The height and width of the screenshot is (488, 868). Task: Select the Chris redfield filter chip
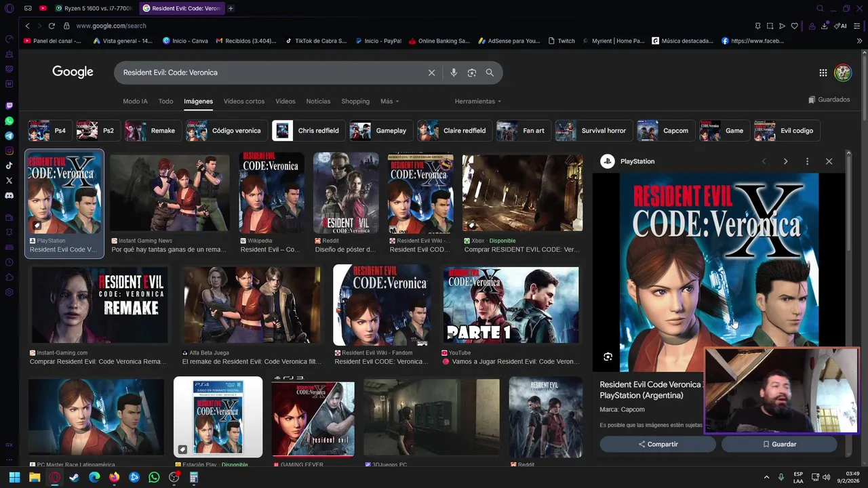pos(309,131)
